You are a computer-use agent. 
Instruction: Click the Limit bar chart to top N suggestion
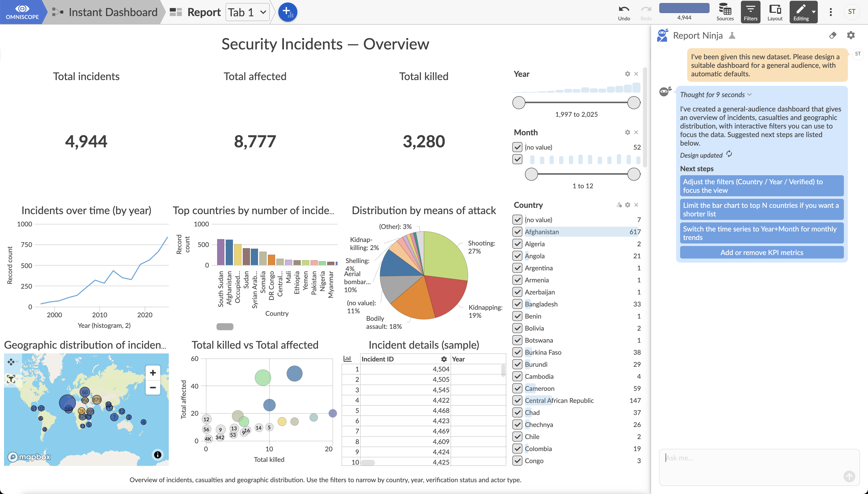tap(762, 210)
